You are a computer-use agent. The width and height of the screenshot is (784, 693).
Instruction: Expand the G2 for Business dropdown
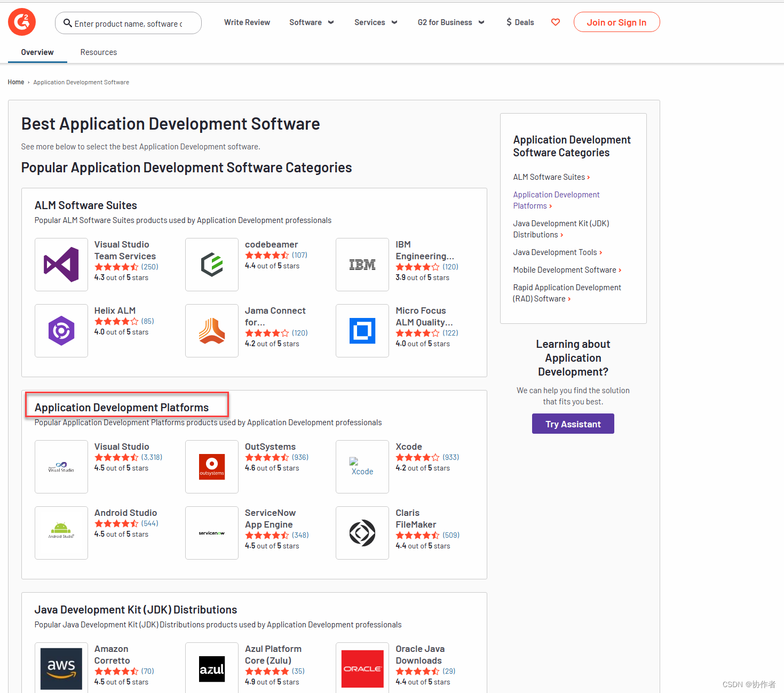tap(451, 22)
